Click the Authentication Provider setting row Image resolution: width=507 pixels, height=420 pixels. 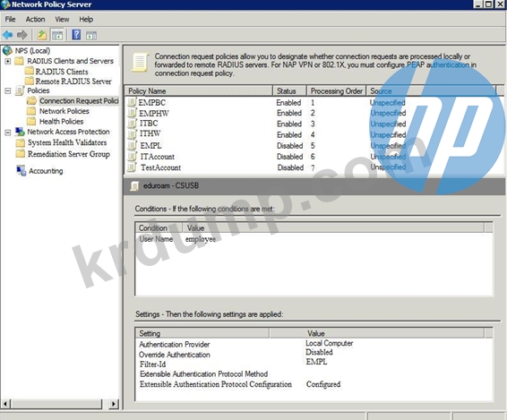pyautogui.click(x=314, y=344)
